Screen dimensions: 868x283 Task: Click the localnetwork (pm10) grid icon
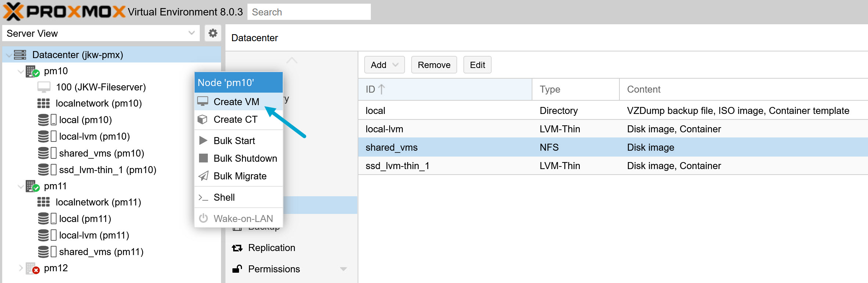(43, 103)
